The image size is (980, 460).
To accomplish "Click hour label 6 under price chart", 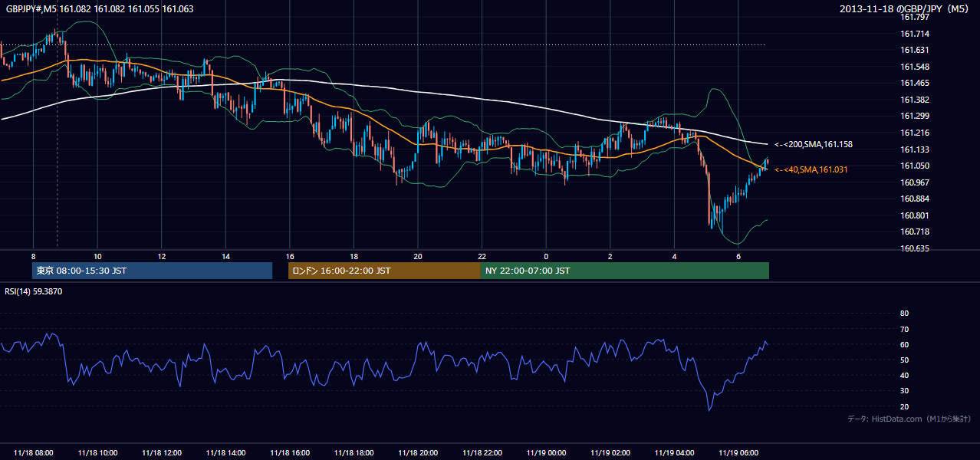I will point(738,256).
